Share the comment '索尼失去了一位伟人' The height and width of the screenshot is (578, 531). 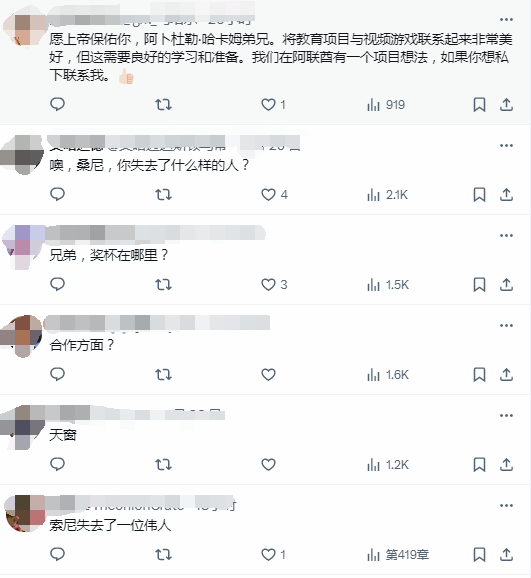pyautogui.click(x=506, y=554)
